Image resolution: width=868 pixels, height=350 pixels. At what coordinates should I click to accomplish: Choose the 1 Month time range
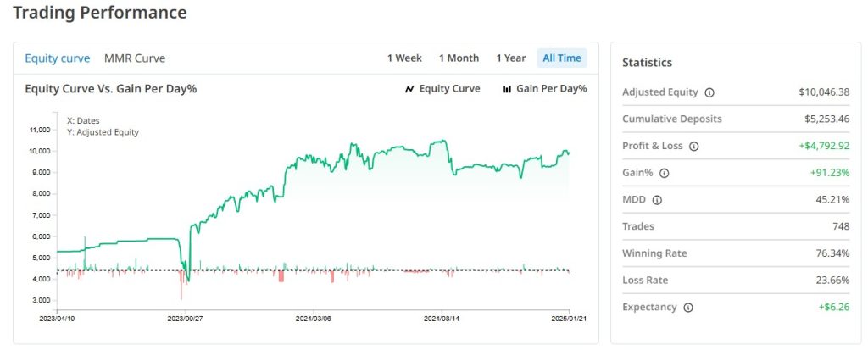pos(459,58)
